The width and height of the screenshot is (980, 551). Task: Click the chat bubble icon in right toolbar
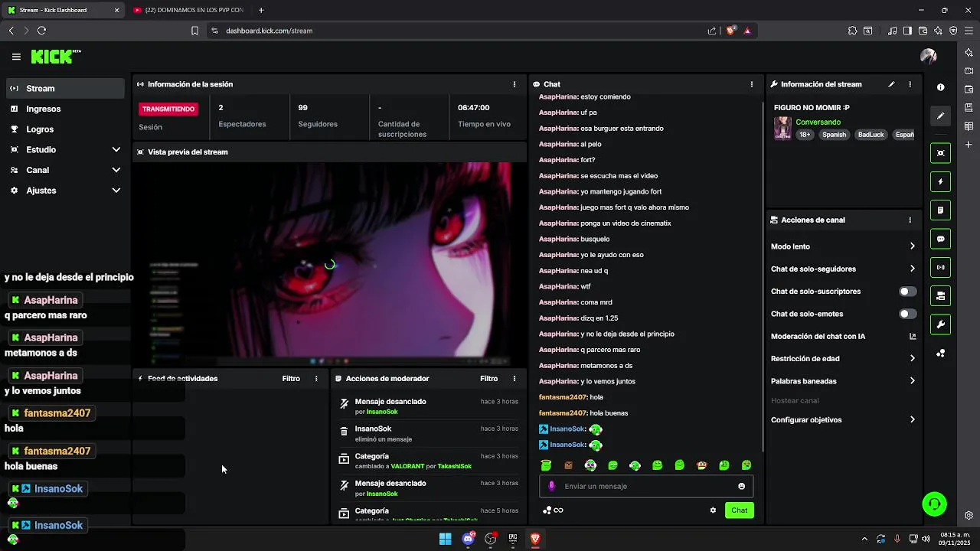pos(940,239)
